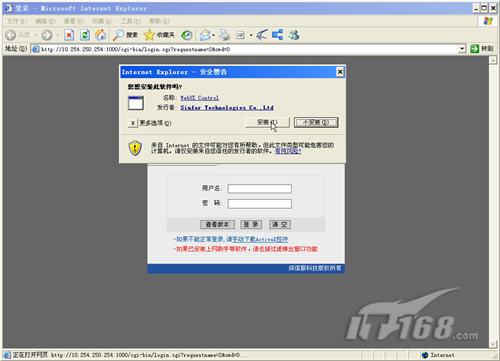Open dropdown arrow next to Forward button
This screenshot has height=361, width=500.
tap(57, 35)
